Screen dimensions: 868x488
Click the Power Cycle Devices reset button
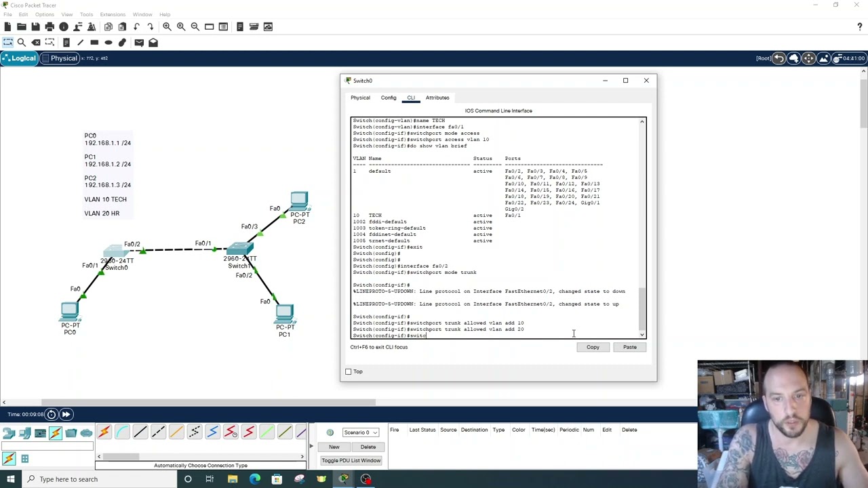52,414
